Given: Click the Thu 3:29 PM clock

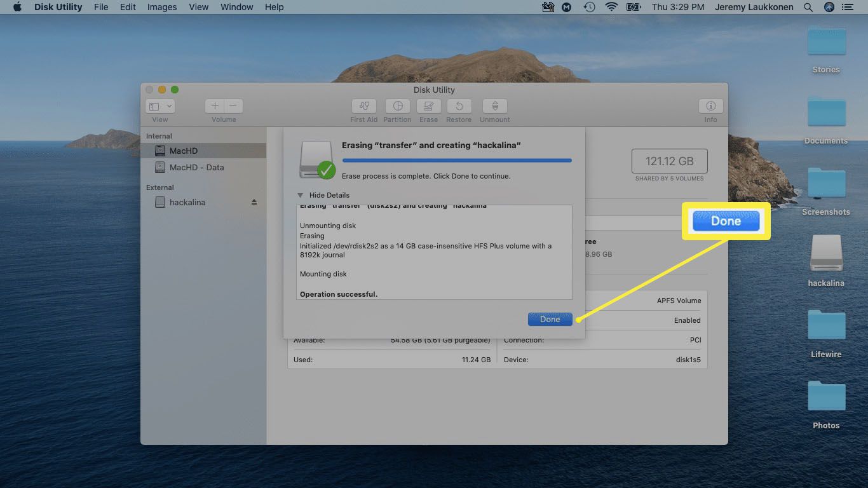Looking at the screenshot, I should pos(677,7).
